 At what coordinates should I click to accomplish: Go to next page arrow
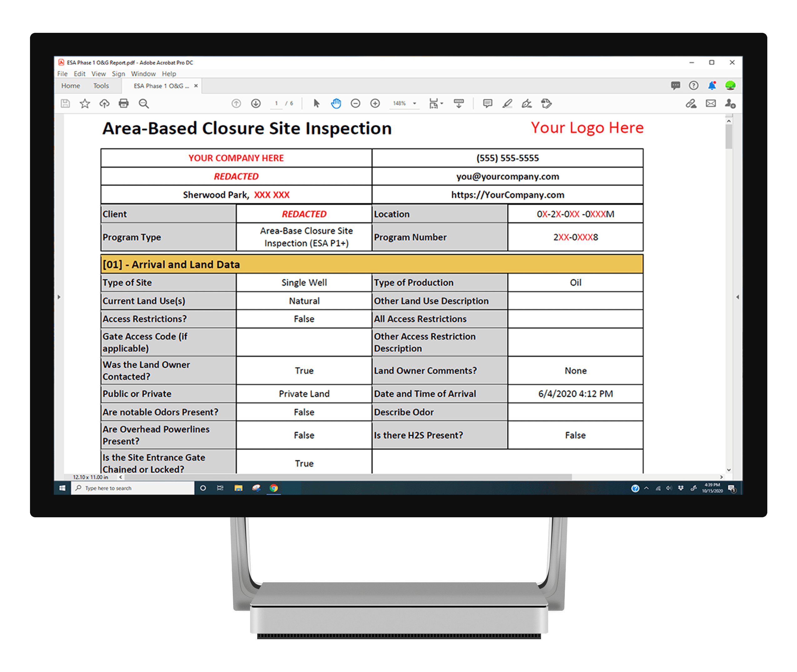click(x=256, y=103)
